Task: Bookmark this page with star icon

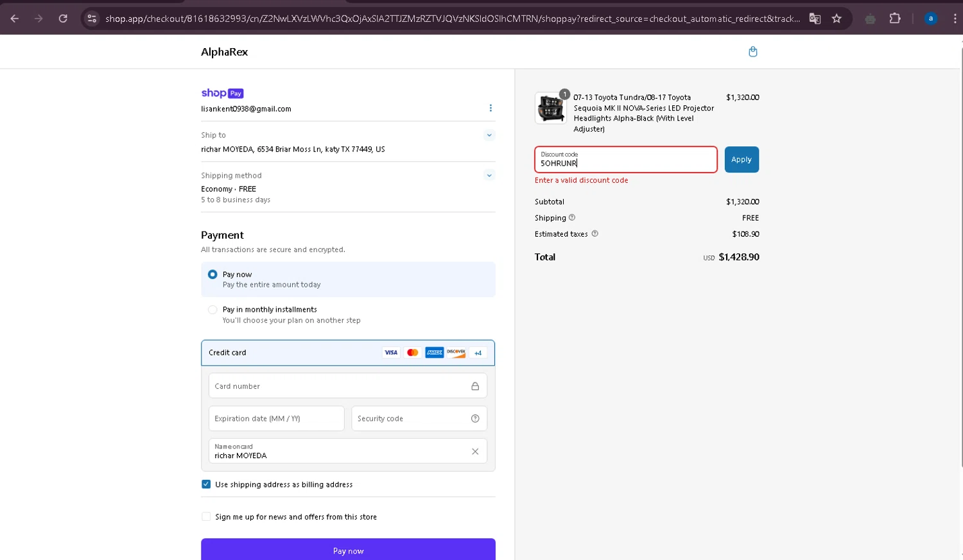Action: pos(837,19)
